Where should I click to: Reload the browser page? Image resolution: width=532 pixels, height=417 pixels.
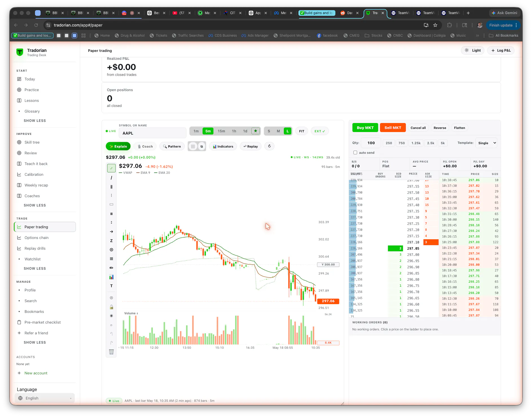[x=36, y=25]
